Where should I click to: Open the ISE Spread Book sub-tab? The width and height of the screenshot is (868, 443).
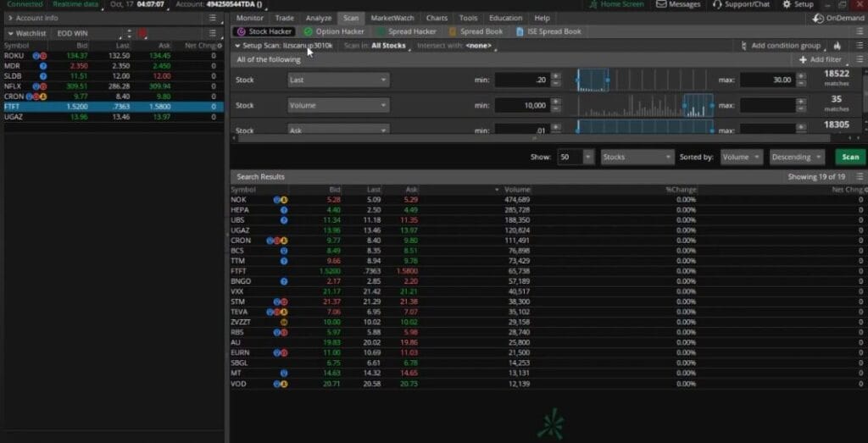[548, 31]
